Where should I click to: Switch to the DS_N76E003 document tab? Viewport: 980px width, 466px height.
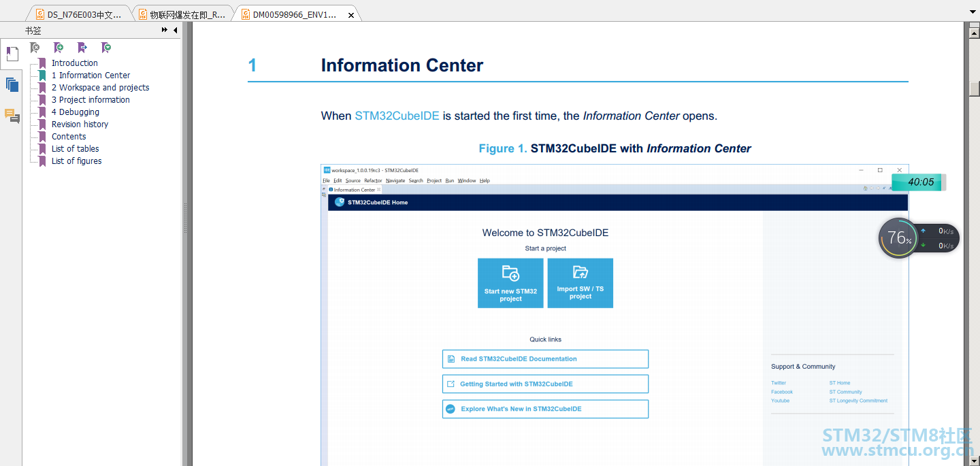(78, 14)
